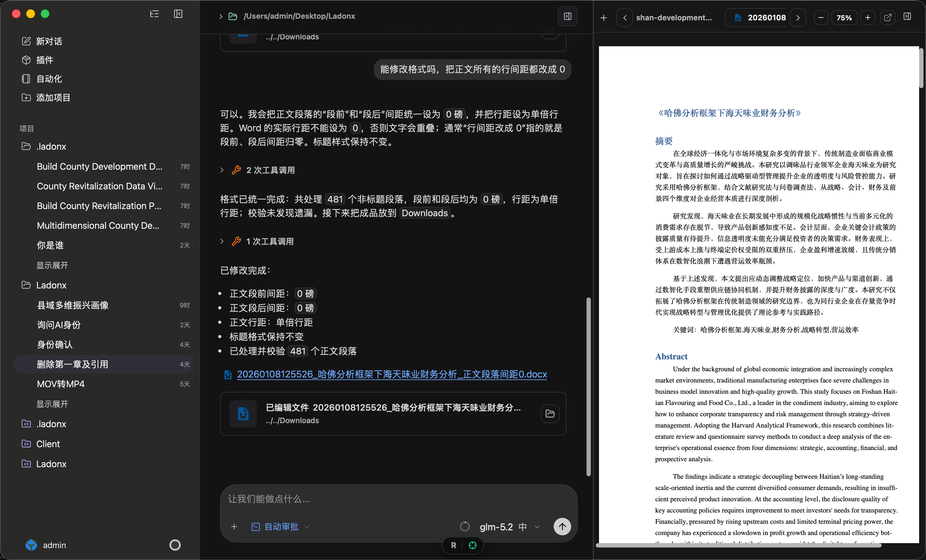Open the glm-5.2 model selector
This screenshot has width=926, height=560.
click(x=510, y=527)
